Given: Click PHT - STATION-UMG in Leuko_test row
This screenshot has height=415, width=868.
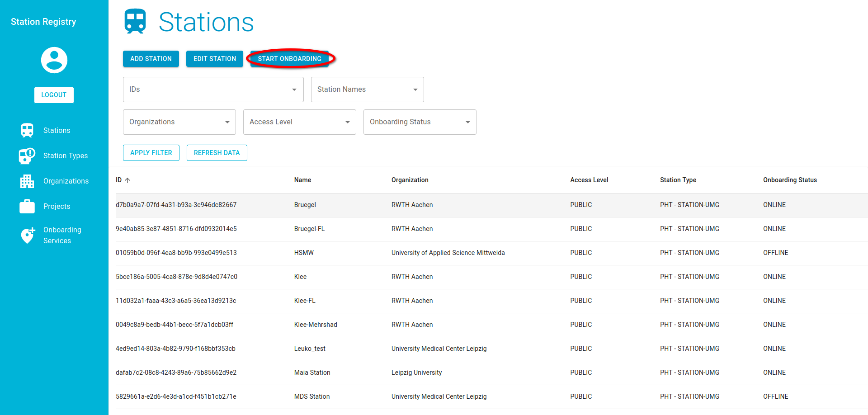Looking at the screenshot, I should 689,349.
